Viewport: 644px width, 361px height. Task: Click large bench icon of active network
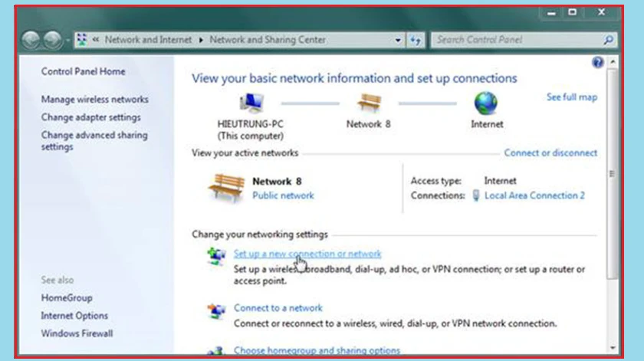(226, 188)
